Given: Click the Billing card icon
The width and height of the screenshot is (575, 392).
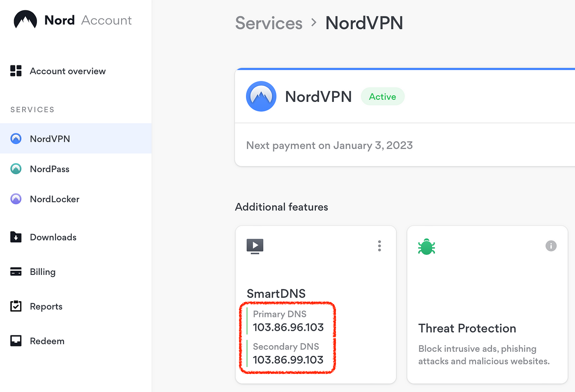Looking at the screenshot, I should [x=16, y=272].
